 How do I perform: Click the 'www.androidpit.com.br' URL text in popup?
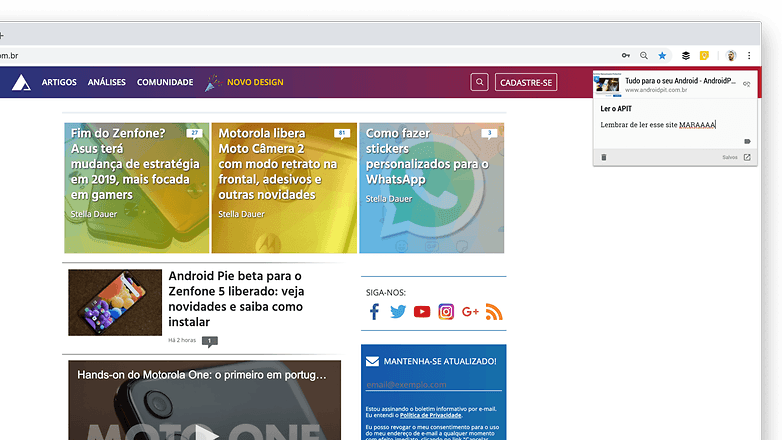click(656, 90)
